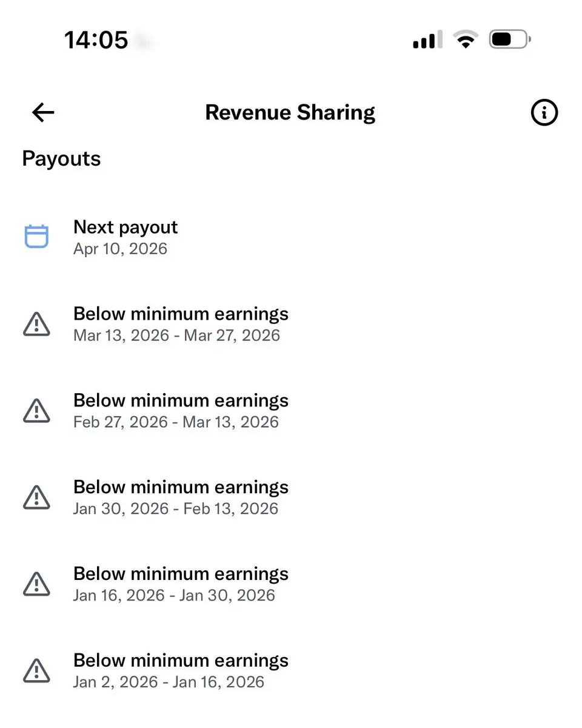The image size is (582, 728).
Task: Tap warning icon for Mar 13 - Mar 27
Action: pos(36,324)
